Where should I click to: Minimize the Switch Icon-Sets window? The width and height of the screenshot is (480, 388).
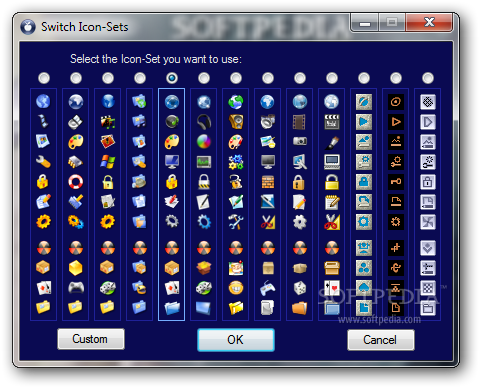click(365, 23)
